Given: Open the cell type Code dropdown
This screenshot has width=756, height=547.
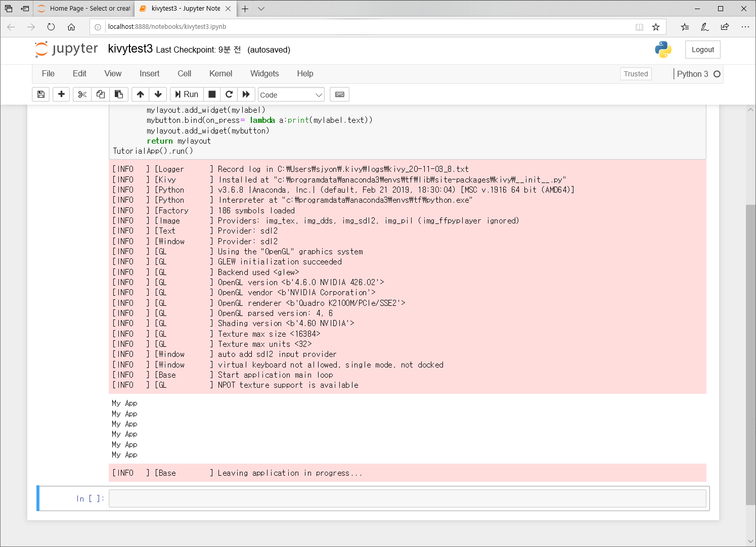Looking at the screenshot, I should tap(291, 95).
